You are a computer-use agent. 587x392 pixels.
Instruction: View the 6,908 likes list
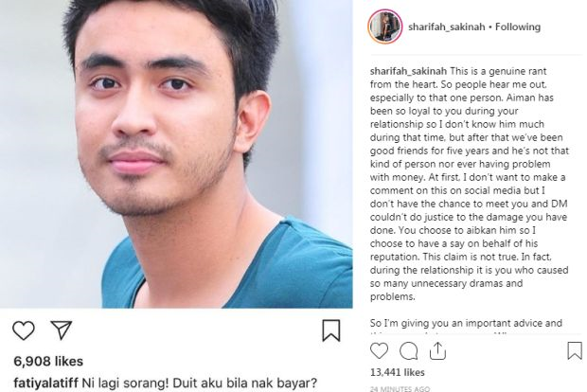coord(48,362)
